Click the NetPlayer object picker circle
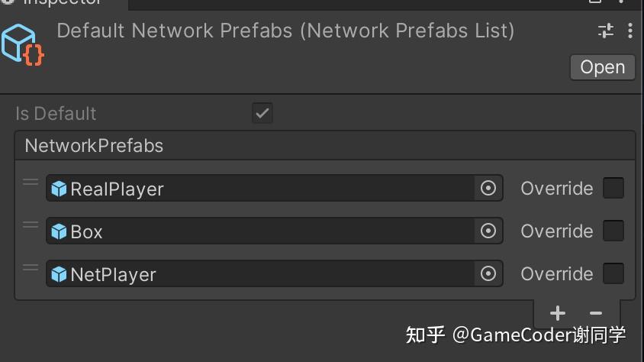The width and height of the screenshot is (644, 362). [488, 273]
